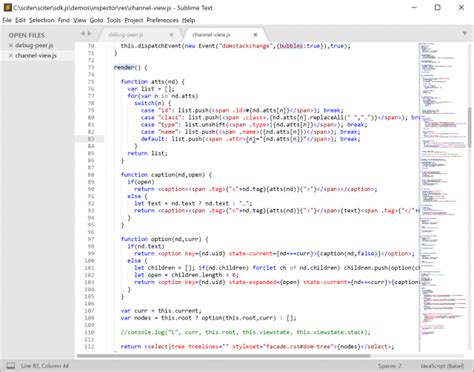Click 'var curr = this.current;' line
Image resolution: width=474 pixels, height=372 pixels.
161,311
